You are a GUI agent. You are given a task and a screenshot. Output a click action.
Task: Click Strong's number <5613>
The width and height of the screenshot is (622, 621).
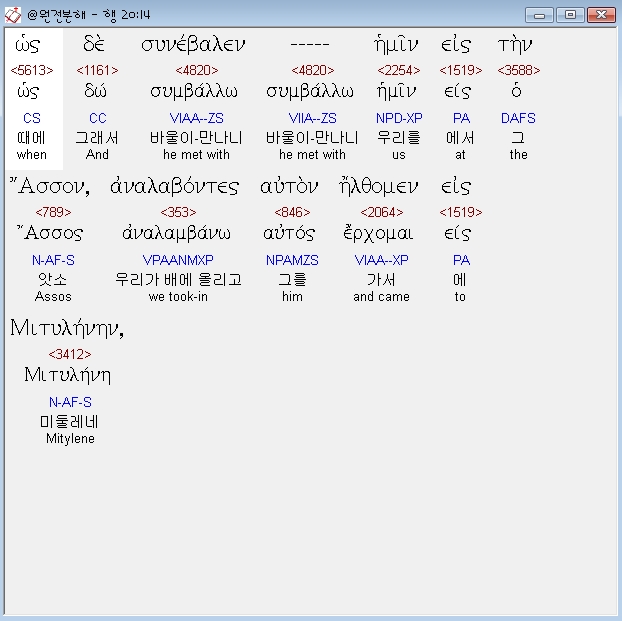click(32, 70)
